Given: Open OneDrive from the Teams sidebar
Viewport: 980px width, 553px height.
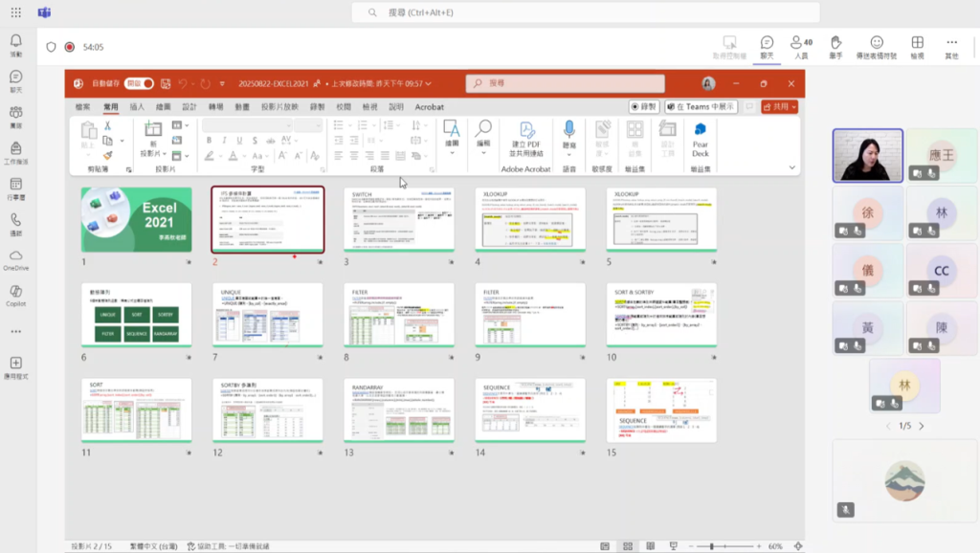Looking at the screenshot, I should pos(15,258).
